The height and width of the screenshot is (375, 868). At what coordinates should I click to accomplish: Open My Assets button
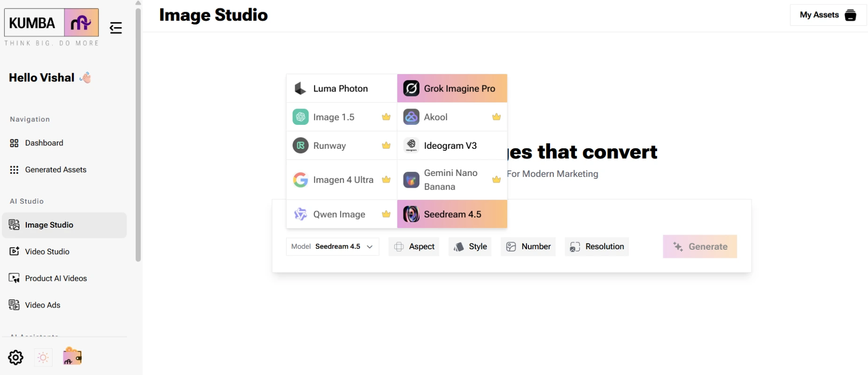click(828, 15)
